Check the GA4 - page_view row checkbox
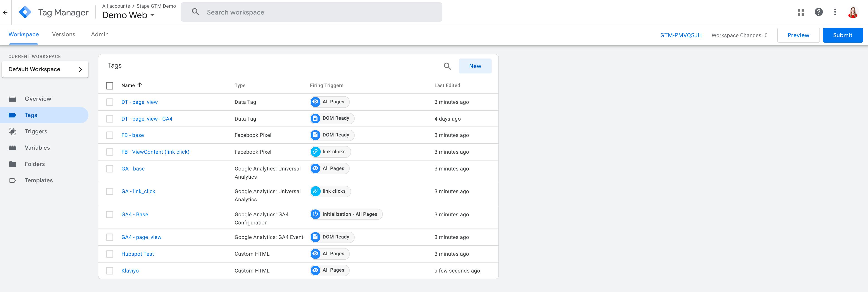 [110, 237]
